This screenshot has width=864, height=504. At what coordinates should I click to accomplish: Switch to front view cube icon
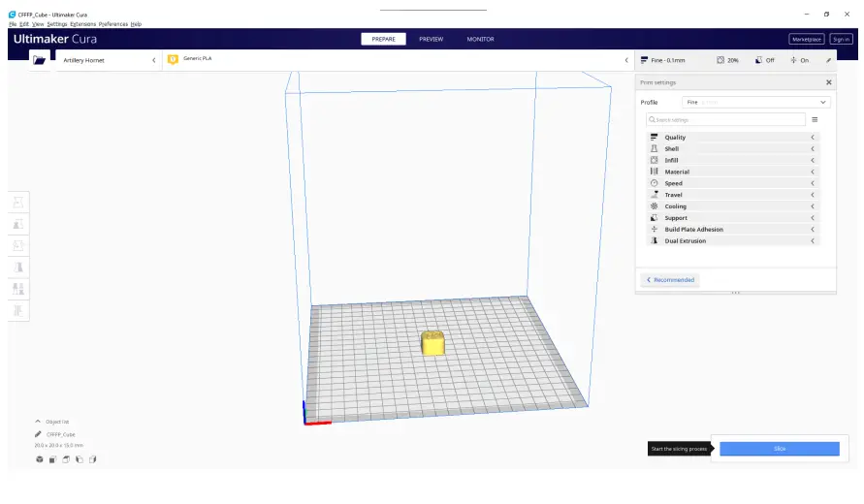(x=53, y=459)
